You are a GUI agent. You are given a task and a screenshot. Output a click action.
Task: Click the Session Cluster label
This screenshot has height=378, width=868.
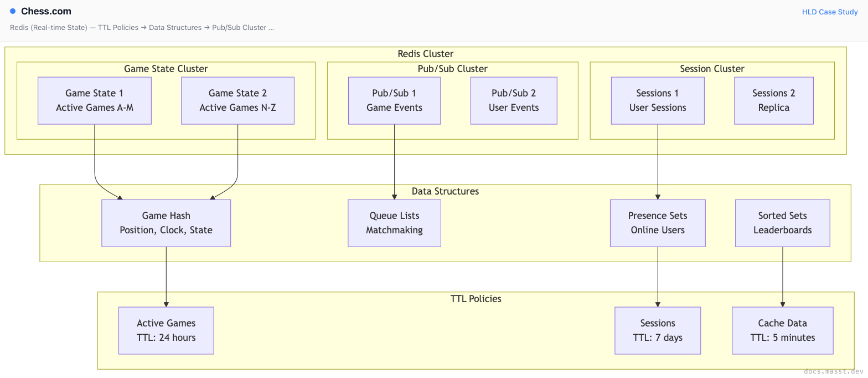point(712,69)
